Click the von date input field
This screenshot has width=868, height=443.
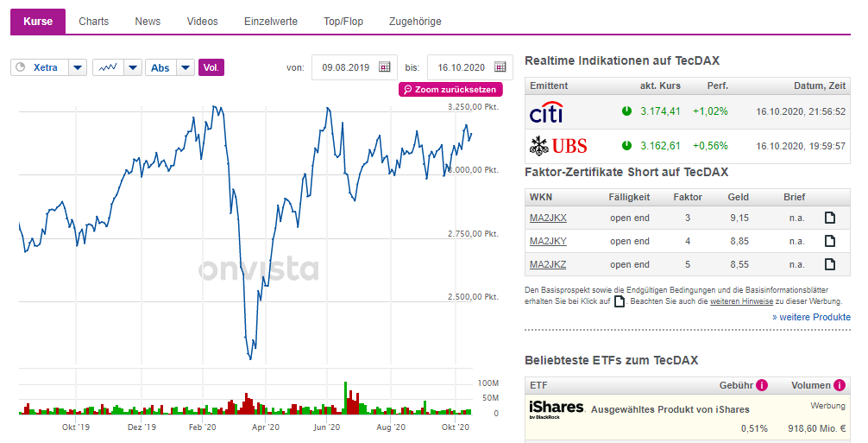pos(345,67)
